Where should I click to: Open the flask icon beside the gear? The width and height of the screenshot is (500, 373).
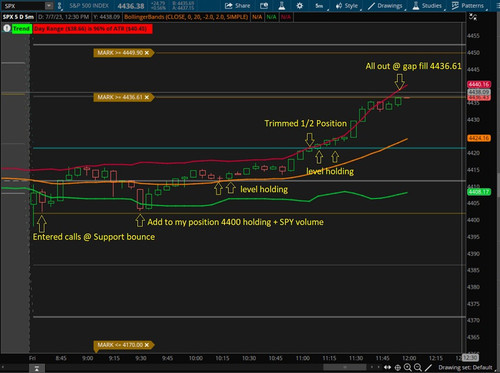282,6
